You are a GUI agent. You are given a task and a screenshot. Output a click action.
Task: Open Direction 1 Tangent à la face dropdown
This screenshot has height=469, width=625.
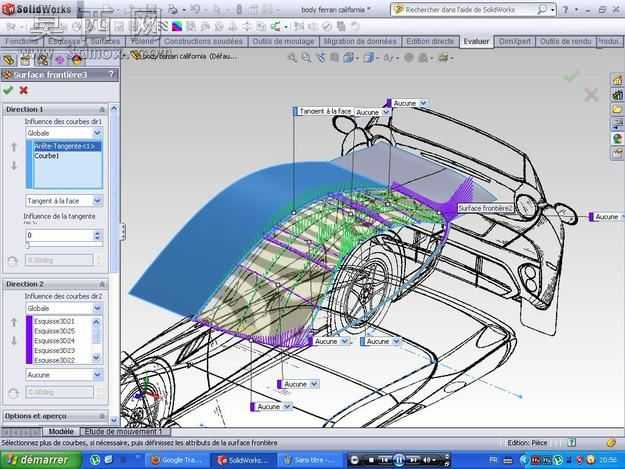pos(98,201)
